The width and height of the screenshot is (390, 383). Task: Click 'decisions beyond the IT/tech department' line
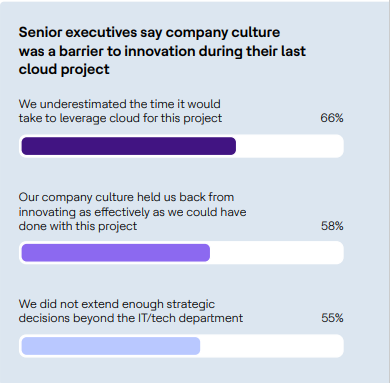tap(131, 318)
